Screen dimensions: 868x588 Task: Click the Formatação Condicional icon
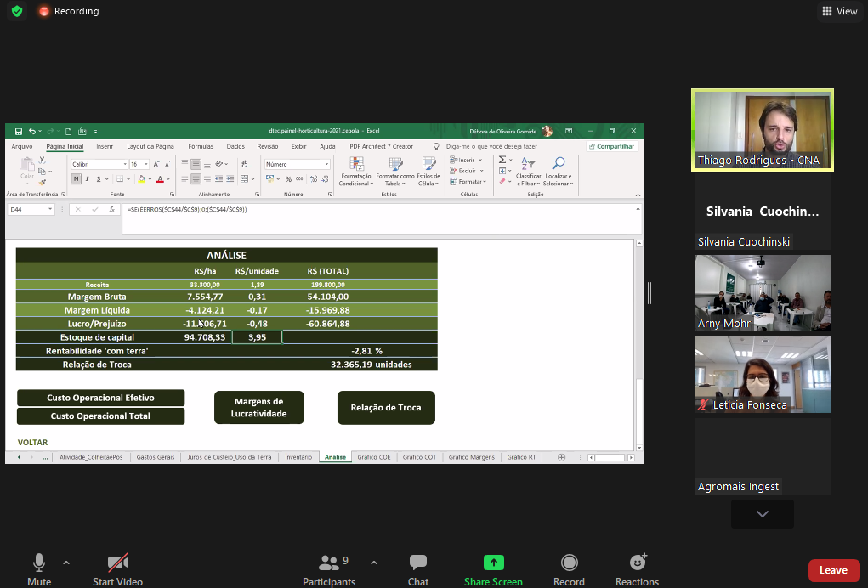point(356,164)
